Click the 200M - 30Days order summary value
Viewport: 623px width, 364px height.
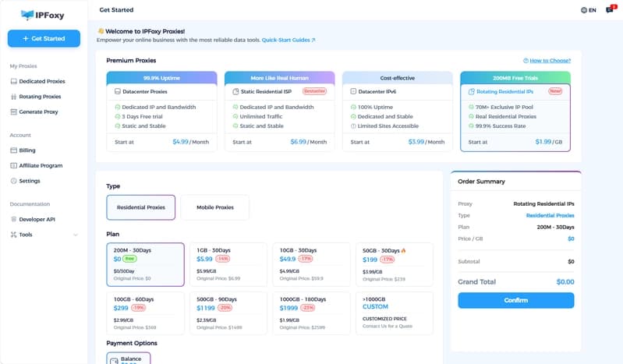point(555,227)
